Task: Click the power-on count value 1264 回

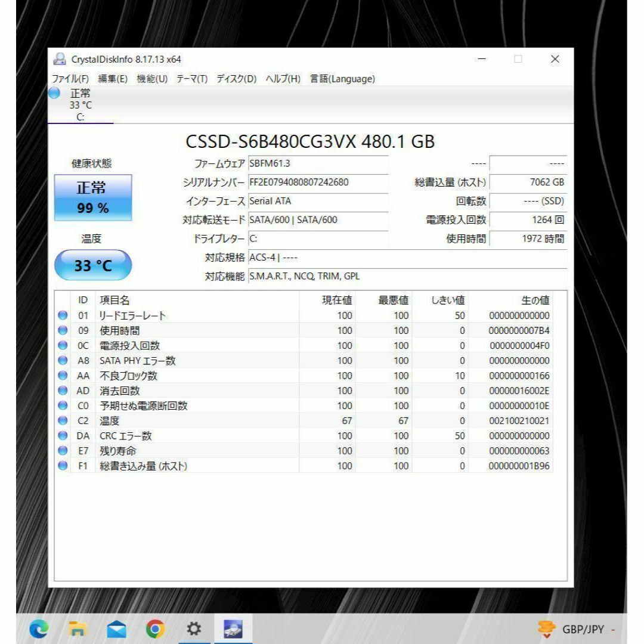Action: (528, 220)
